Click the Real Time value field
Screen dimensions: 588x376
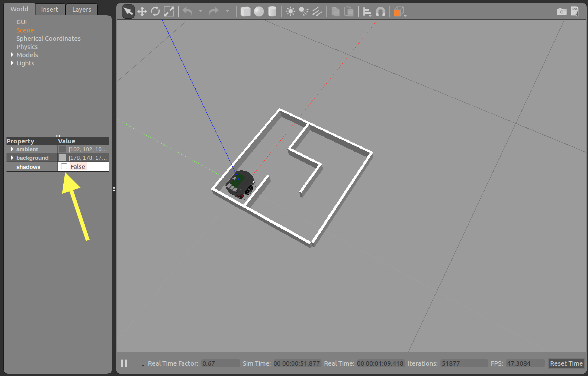381,363
